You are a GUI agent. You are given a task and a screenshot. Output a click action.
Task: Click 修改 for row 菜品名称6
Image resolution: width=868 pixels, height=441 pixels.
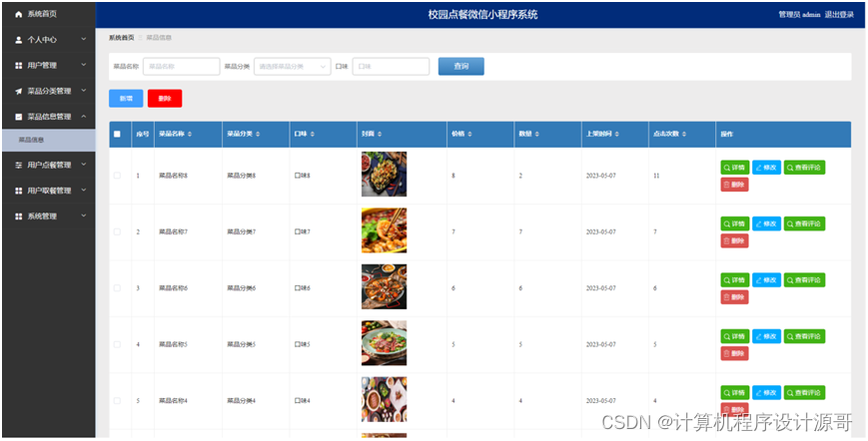(767, 280)
